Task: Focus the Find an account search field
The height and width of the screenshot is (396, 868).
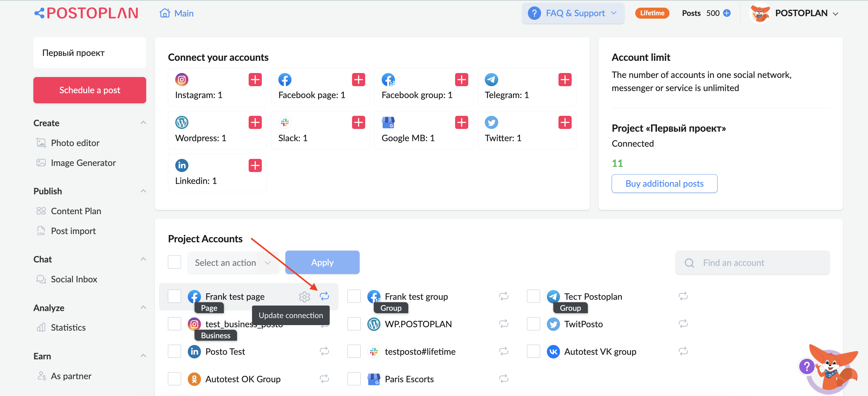Action: (752, 263)
